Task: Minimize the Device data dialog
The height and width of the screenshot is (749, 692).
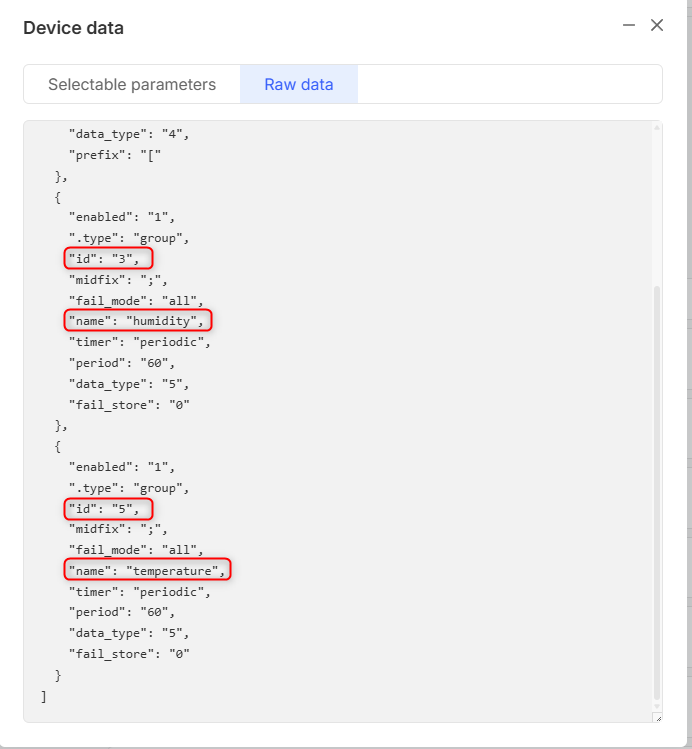Action: pyautogui.click(x=629, y=26)
